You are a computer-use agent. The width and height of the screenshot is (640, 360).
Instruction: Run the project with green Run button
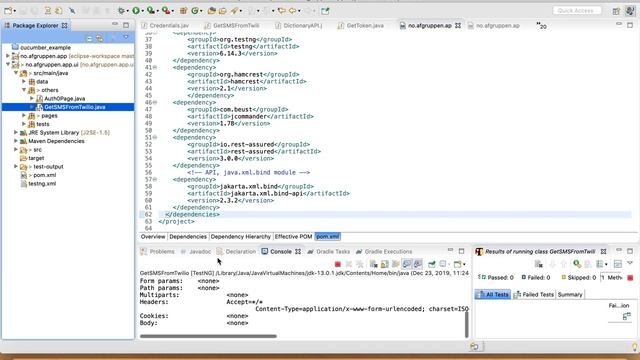[136, 11]
